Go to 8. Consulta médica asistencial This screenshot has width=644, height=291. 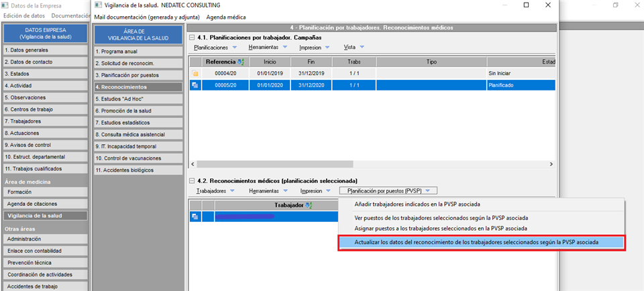[x=138, y=134]
